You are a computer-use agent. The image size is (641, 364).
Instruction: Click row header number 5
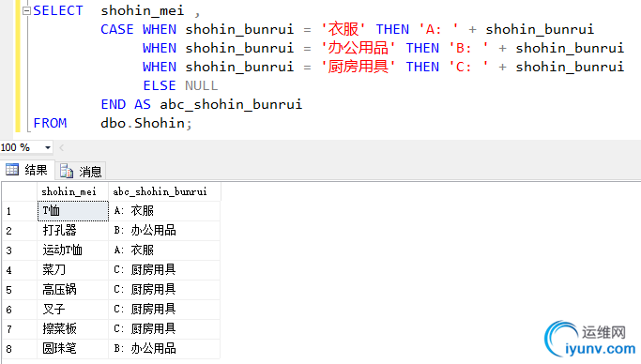[20, 290]
